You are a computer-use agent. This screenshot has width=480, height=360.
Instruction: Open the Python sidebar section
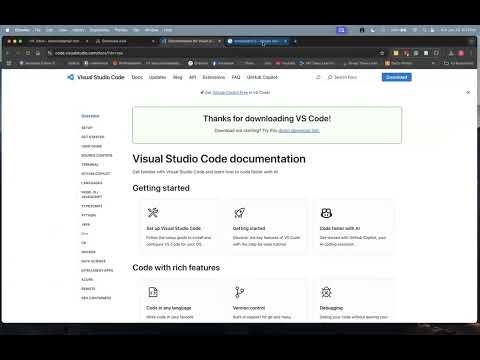[x=88, y=215]
